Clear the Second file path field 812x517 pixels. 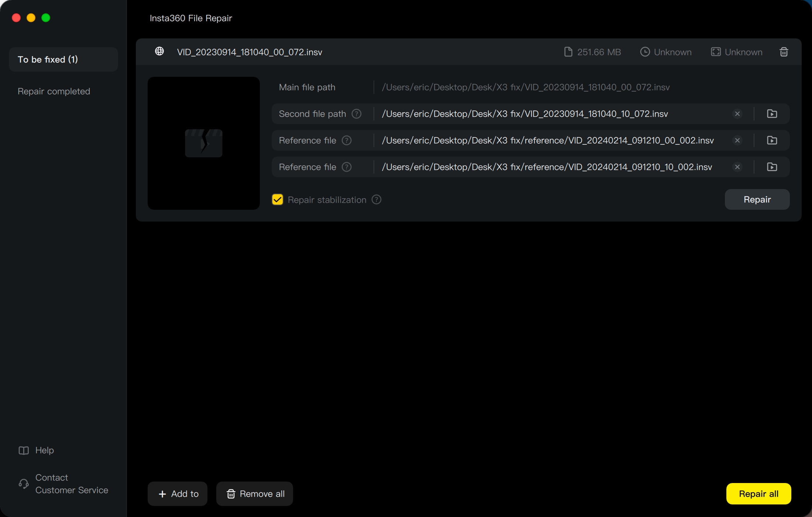click(737, 114)
